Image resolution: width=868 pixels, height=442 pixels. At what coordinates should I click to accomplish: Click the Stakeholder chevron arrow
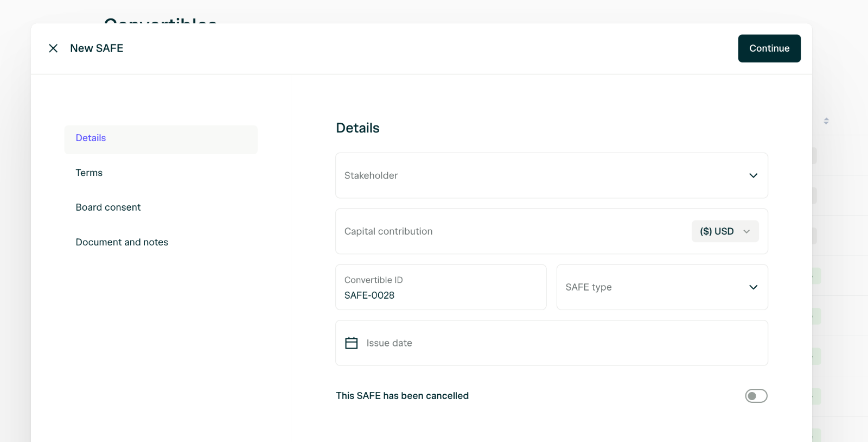click(x=753, y=175)
